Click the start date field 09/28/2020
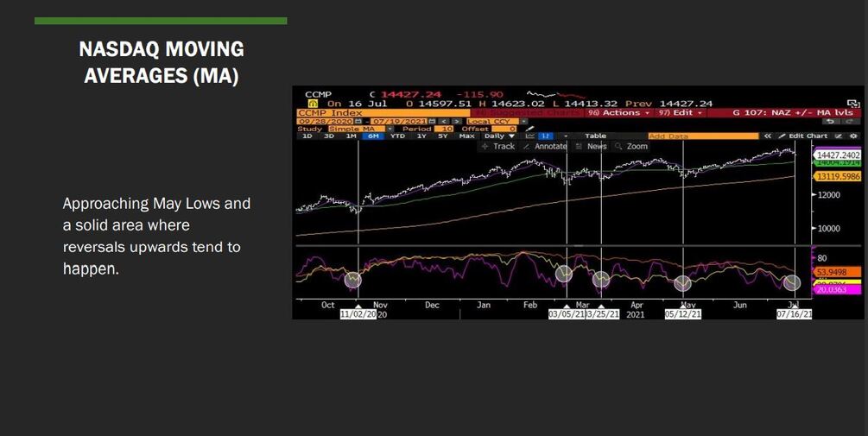The width and height of the screenshot is (868, 436). [x=325, y=121]
